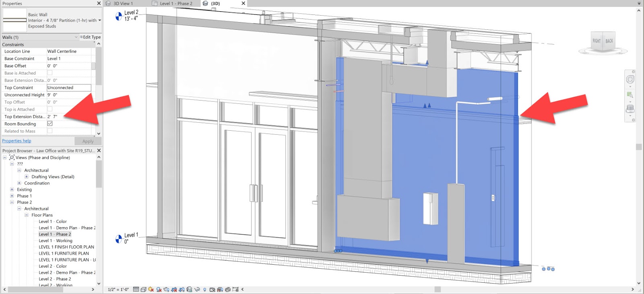
Task: Click the RIGHT face of the ViewCube
Action: click(x=597, y=41)
